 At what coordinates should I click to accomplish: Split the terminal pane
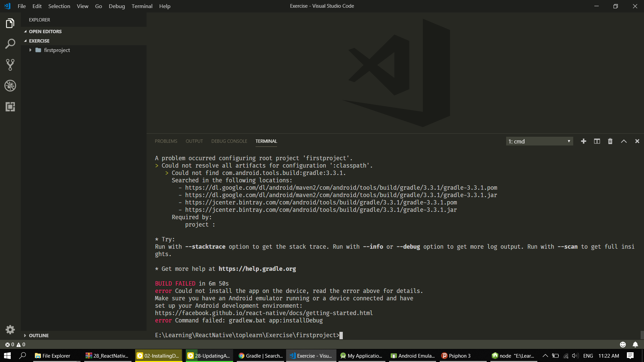597,141
